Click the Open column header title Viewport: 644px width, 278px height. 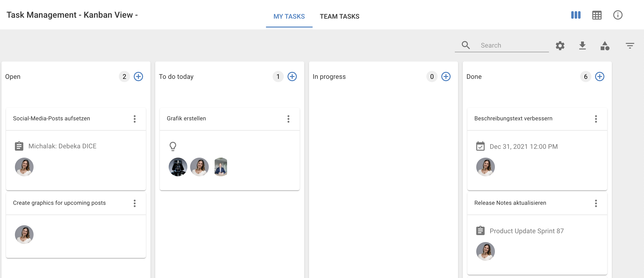(13, 76)
